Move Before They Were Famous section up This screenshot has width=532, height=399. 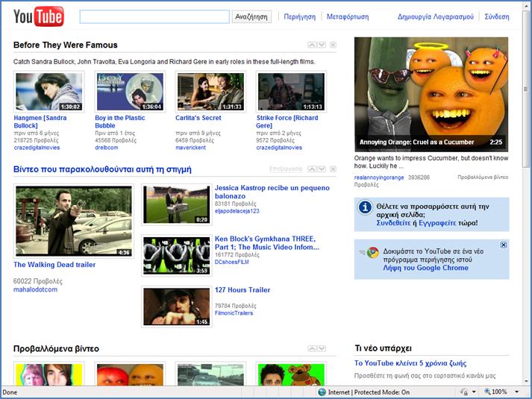click(x=312, y=45)
